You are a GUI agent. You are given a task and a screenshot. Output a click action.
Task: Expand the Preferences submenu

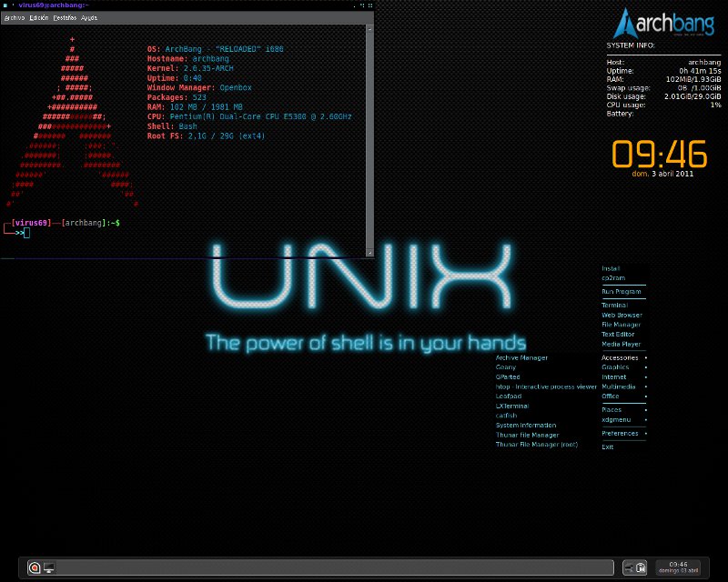click(623, 433)
